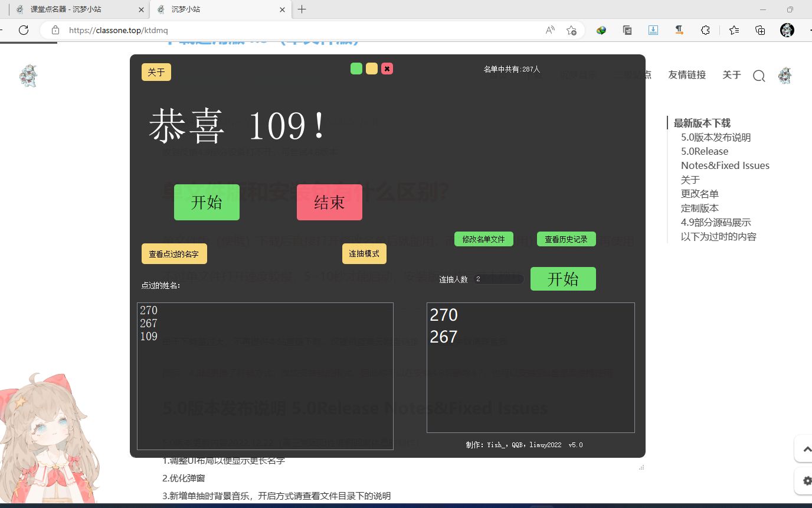The image size is (812, 508).
Task: Go to 最新版本下载 in table of contents
Action: point(702,123)
